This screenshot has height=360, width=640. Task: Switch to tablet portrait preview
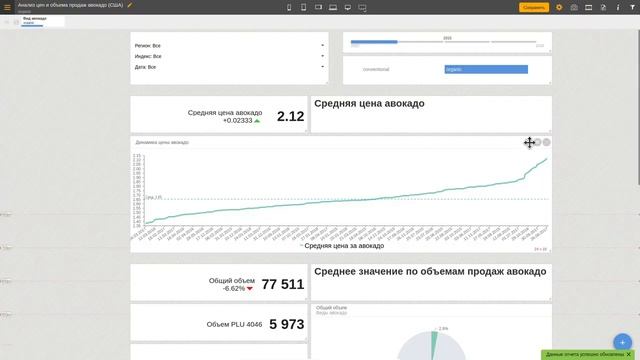[x=303, y=7]
